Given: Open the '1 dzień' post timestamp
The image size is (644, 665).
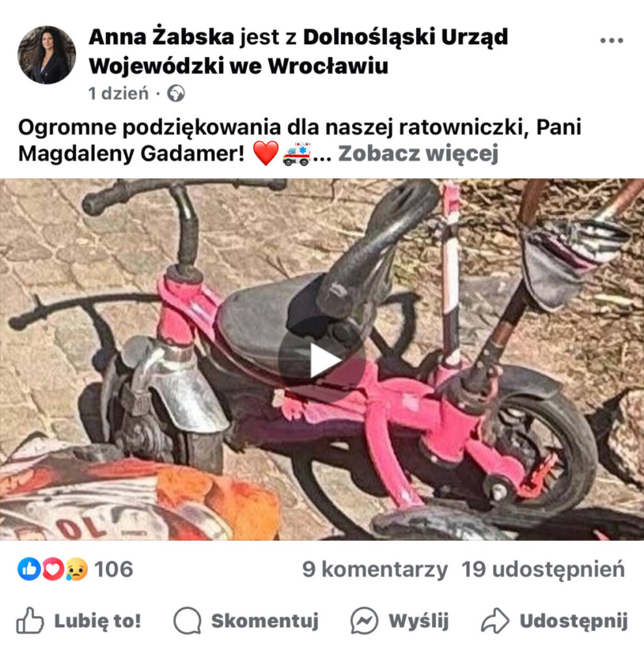Looking at the screenshot, I should 118,94.
